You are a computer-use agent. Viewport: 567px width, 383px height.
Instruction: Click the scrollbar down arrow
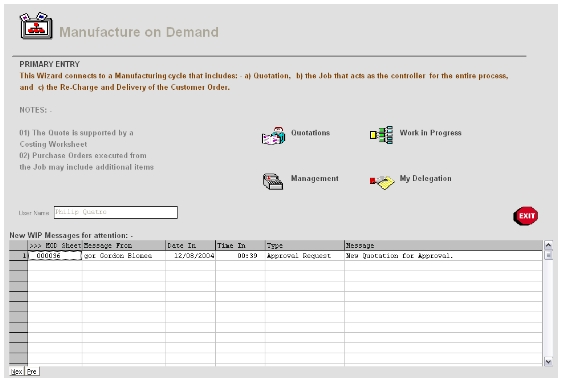pyautogui.click(x=548, y=361)
